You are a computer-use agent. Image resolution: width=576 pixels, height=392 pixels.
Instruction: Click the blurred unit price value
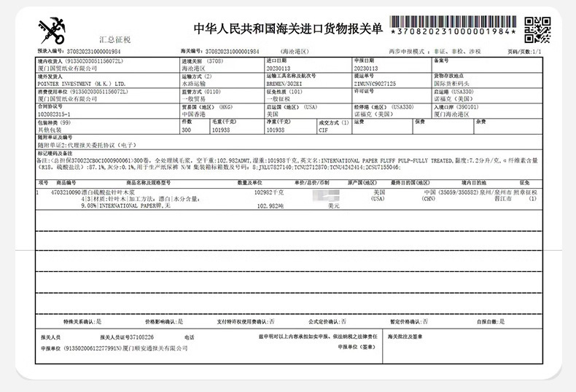pos(326,195)
